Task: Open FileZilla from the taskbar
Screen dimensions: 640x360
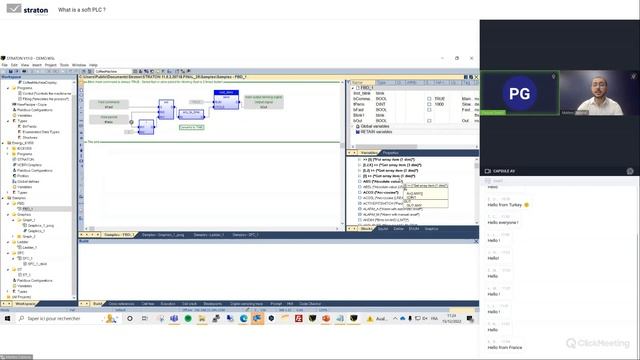Action: (299, 318)
